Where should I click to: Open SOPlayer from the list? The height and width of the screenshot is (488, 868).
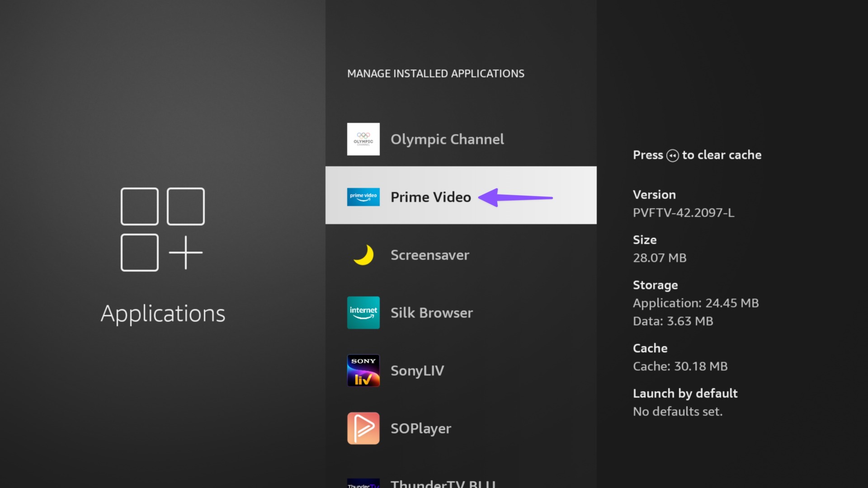pyautogui.click(x=420, y=428)
